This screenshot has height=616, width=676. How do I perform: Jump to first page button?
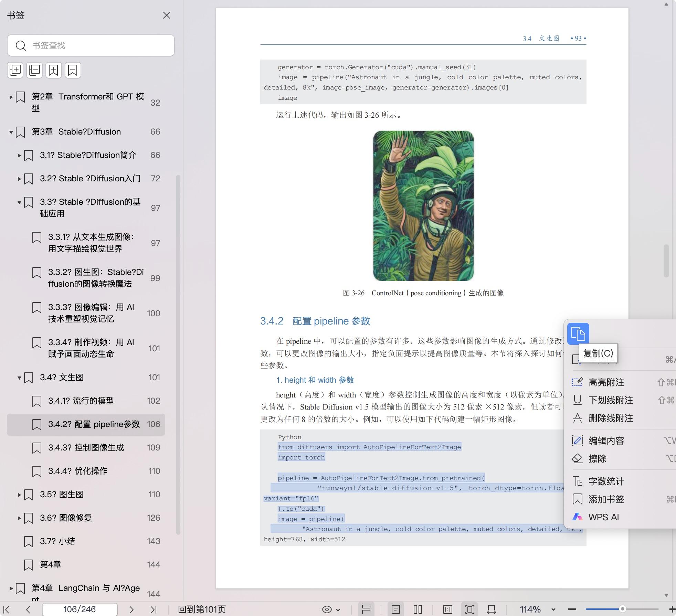pyautogui.click(x=7, y=609)
